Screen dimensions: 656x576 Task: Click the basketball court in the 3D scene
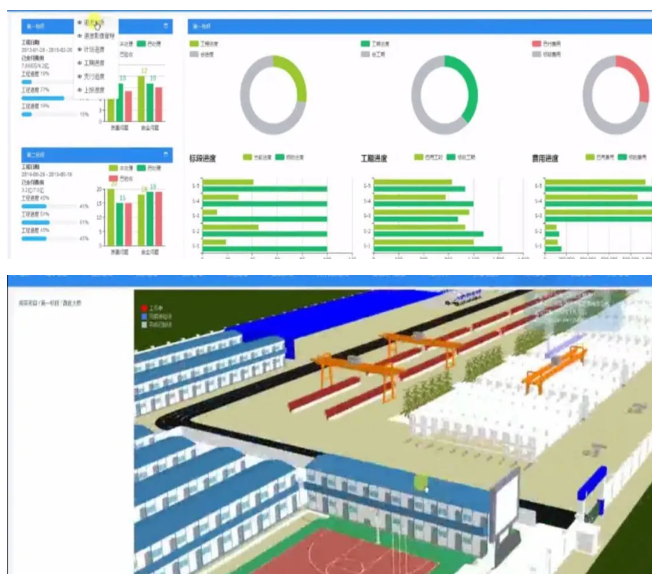tap(343, 552)
